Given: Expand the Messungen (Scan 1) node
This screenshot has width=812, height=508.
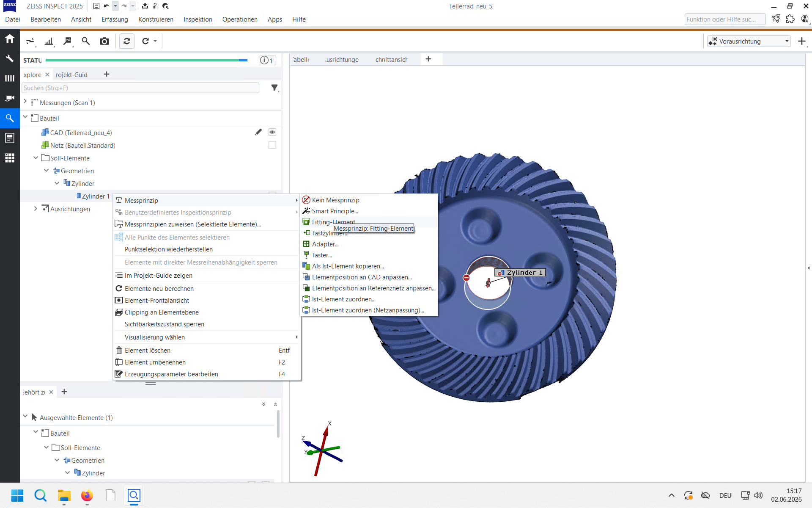Looking at the screenshot, I should pos(25,102).
